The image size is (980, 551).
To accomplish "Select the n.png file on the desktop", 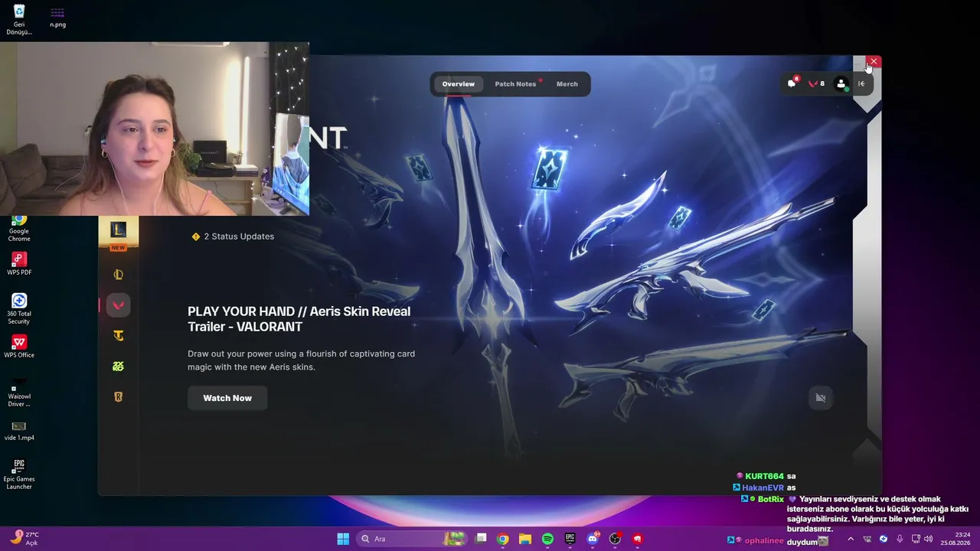I will [x=57, y=18].
